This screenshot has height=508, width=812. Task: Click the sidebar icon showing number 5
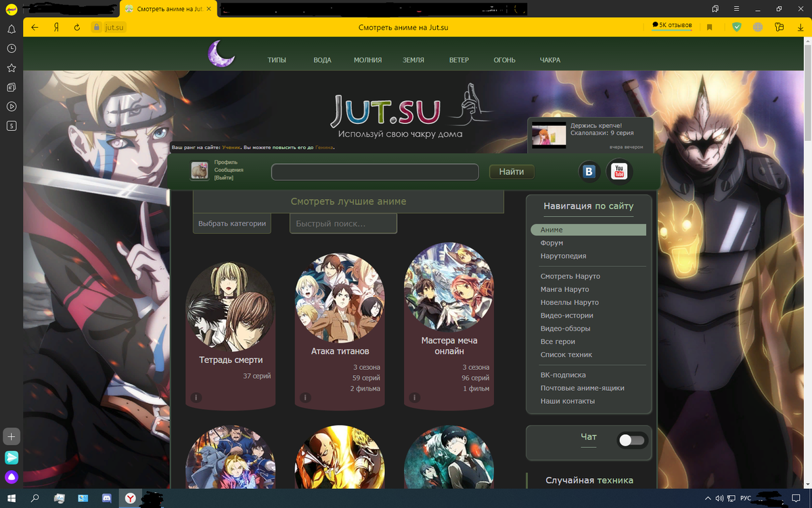click(x=12, y=126)
